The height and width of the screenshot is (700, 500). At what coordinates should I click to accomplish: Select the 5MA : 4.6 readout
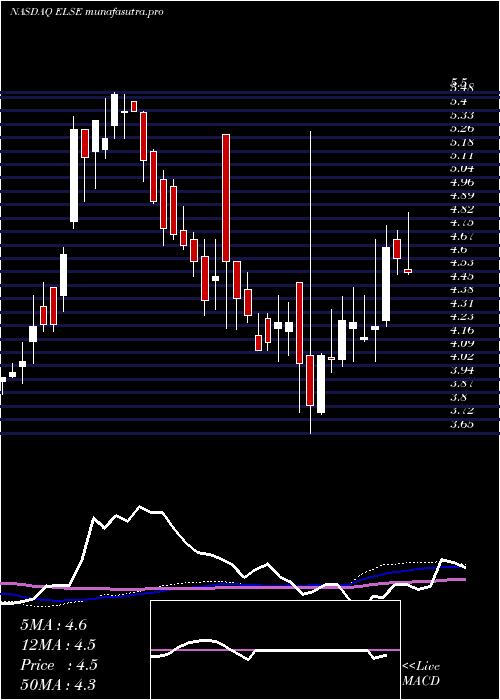click(54, 625)
